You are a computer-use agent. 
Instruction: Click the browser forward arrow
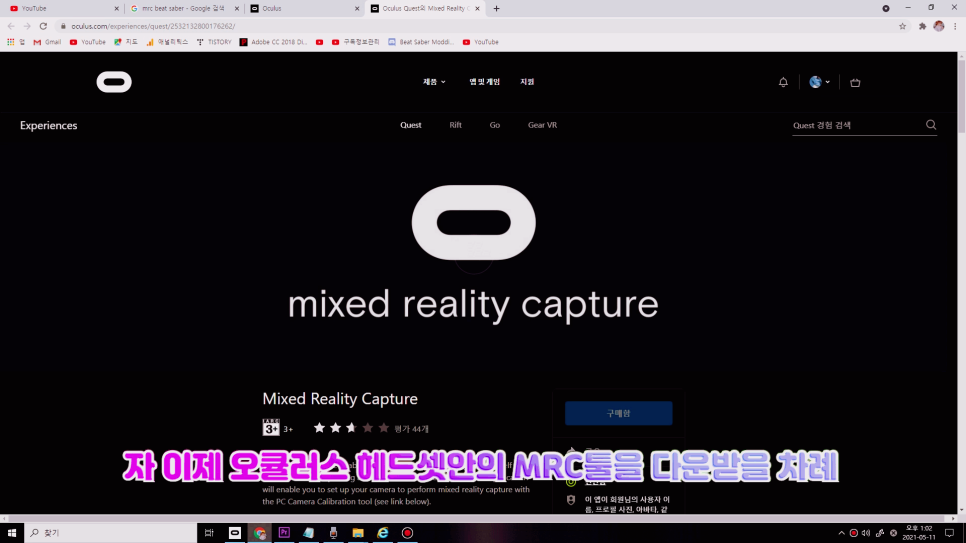[27, 26]
